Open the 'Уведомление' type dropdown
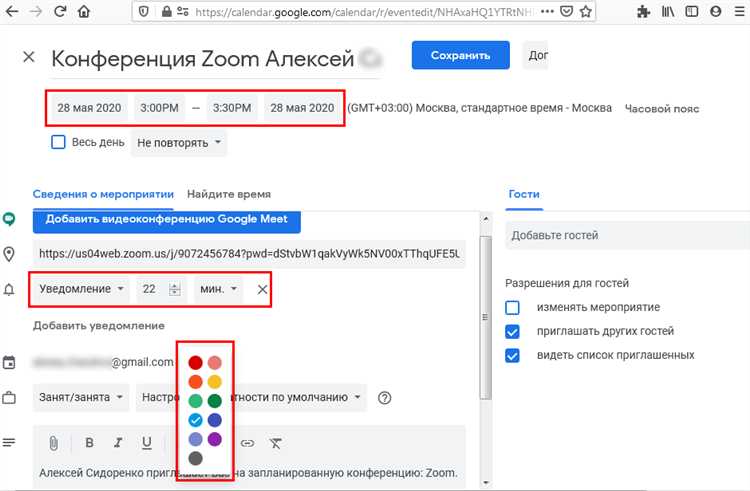 click(x=81, y=289)
